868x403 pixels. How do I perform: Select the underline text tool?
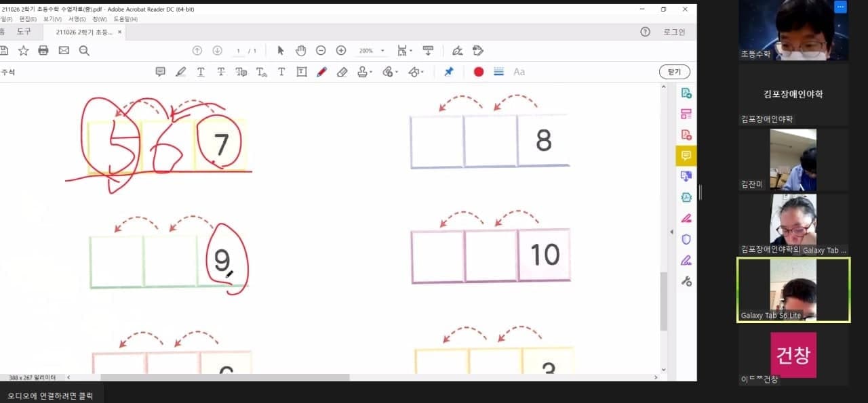[x=201, y=72]
